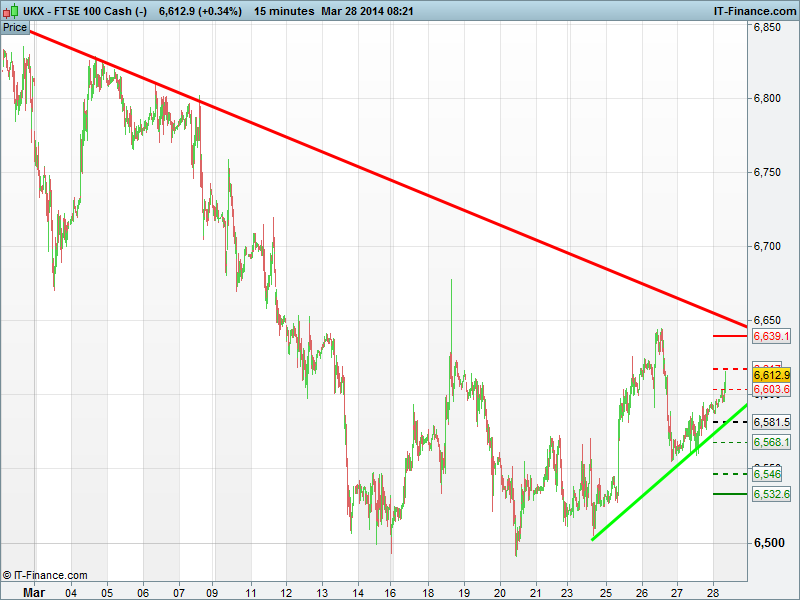800x600 pixels.
Task: Click the Price label tag
Action: click(15, 28)
